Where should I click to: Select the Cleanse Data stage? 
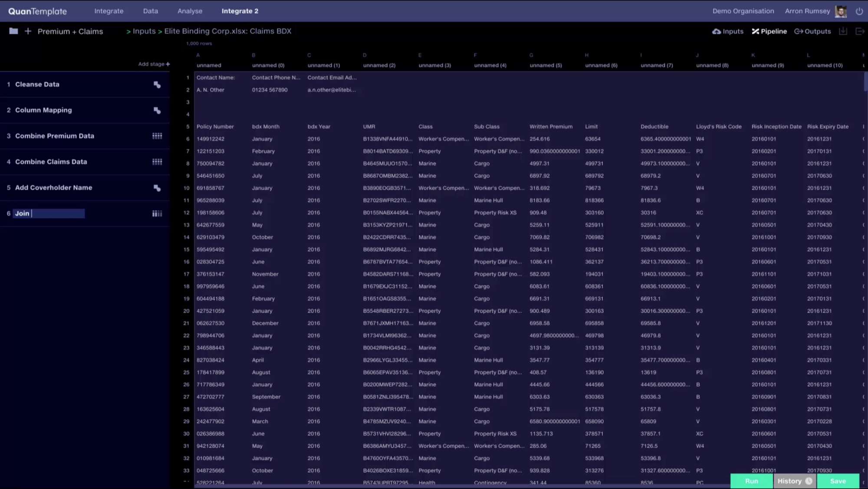(x=85, y=85)
